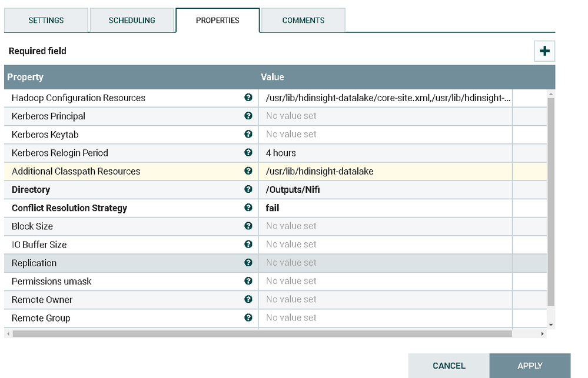Select the Permissions umask property name

(x=51, y=282)
